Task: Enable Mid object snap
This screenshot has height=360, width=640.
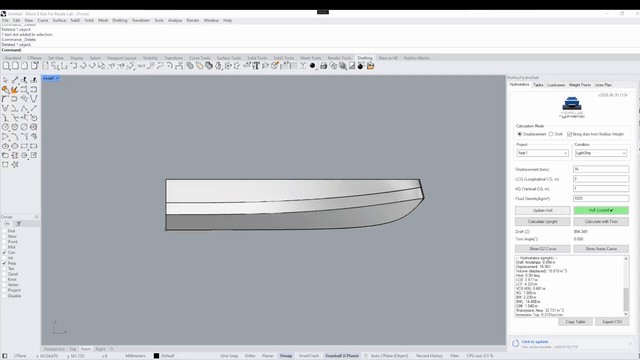Action: point(4,247)
